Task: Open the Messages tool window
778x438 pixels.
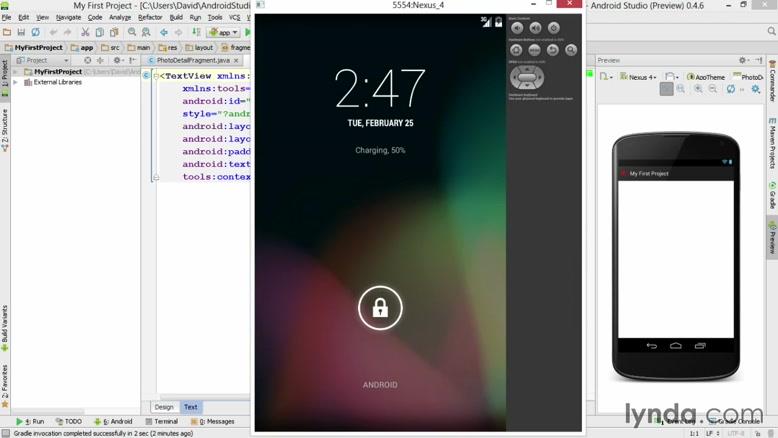Action: click(213, 422)
